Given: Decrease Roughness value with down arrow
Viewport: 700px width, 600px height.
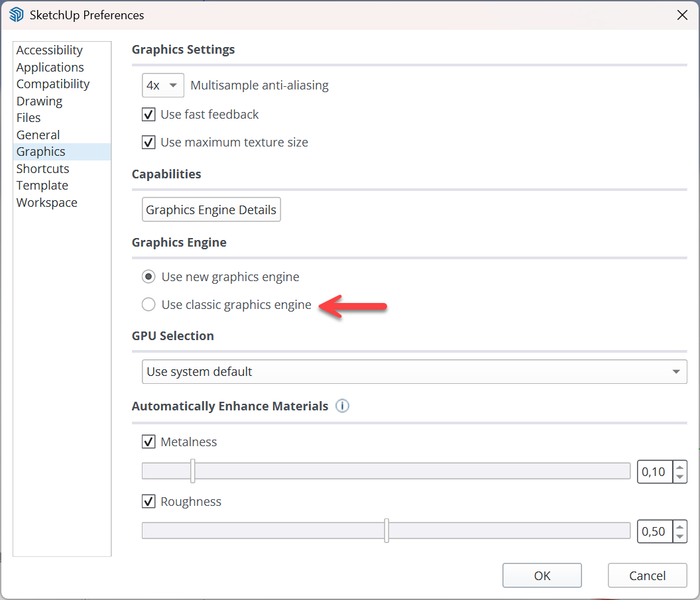Looking at the screenshot, I should click(679, 536).
